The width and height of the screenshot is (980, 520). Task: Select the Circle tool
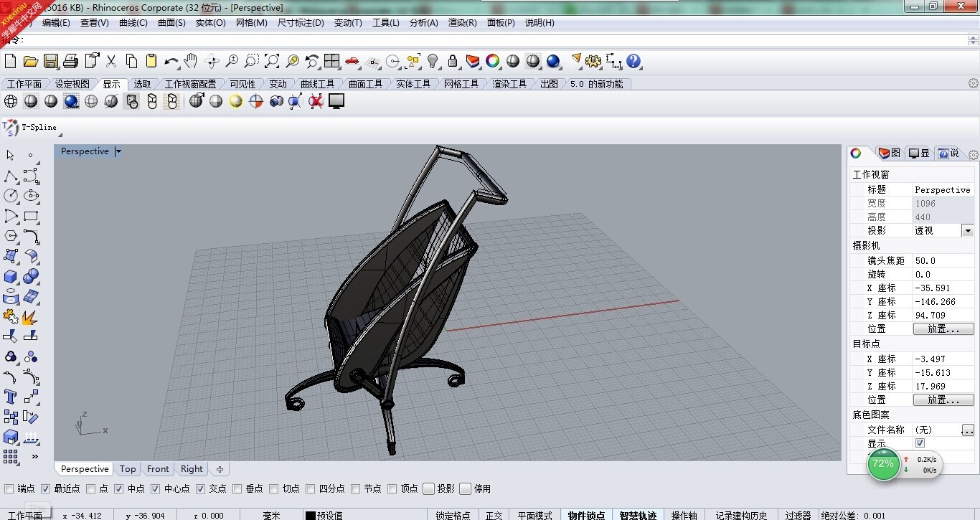(10, 195)
